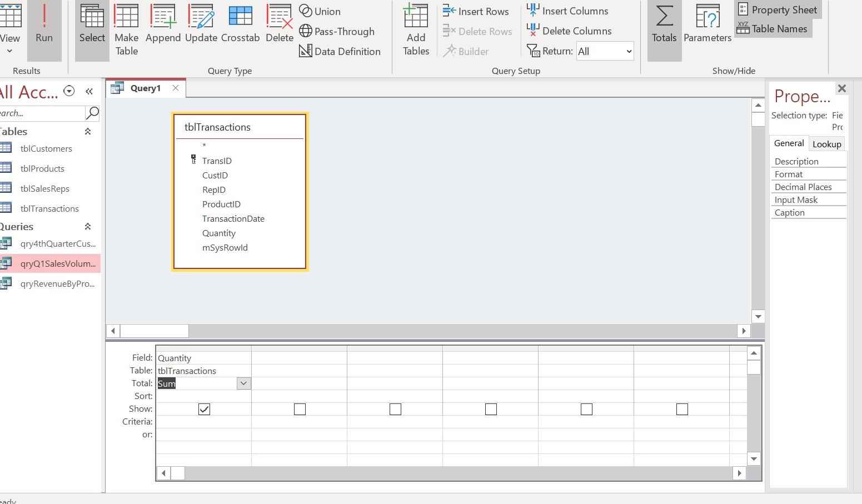Switch to the Lookup tab in Property Sheet
The width and height of the screenshot is (862, 504).
click(x=826, y=143)
